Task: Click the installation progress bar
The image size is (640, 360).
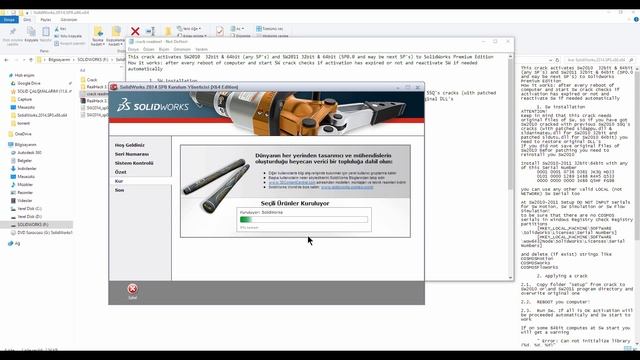Action: point(304,220)
